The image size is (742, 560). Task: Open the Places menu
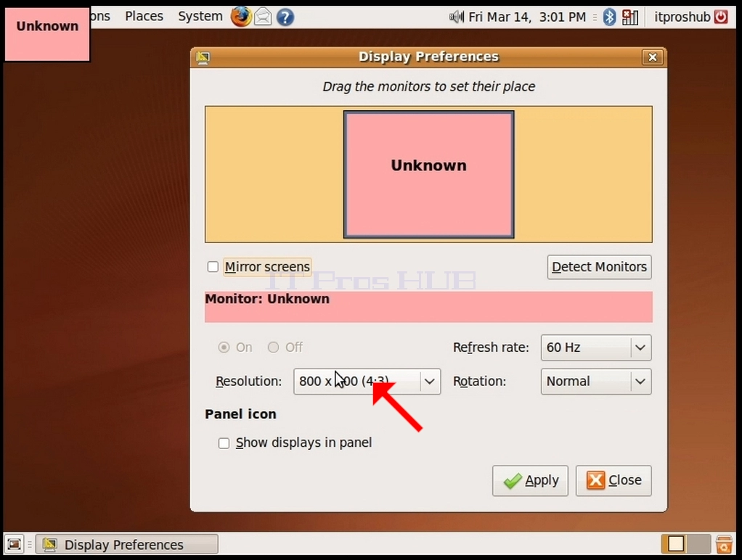tap(144, 17)
